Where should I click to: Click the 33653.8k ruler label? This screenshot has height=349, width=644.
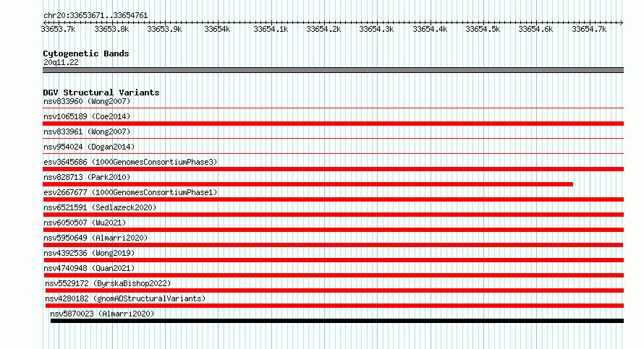111,29
